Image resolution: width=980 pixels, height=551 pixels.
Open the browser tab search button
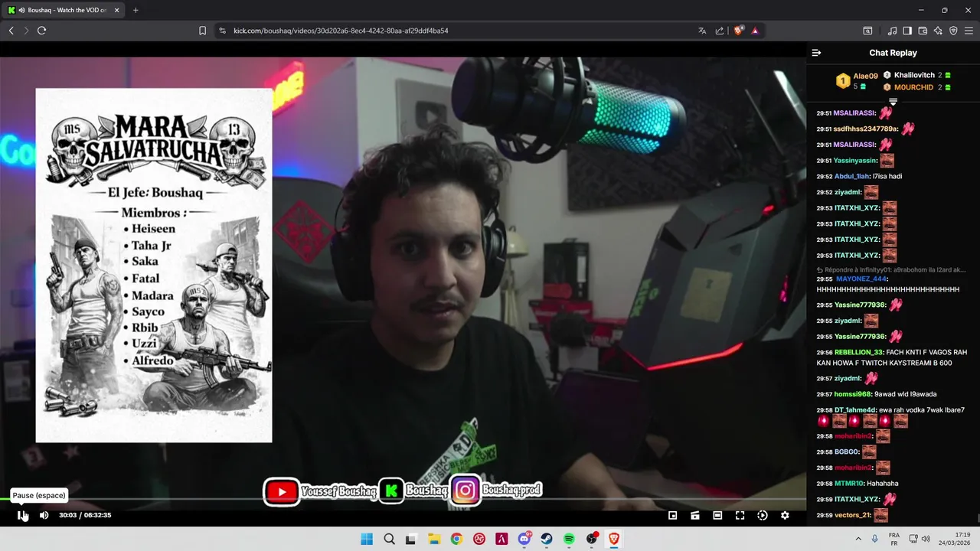[867, 31]
